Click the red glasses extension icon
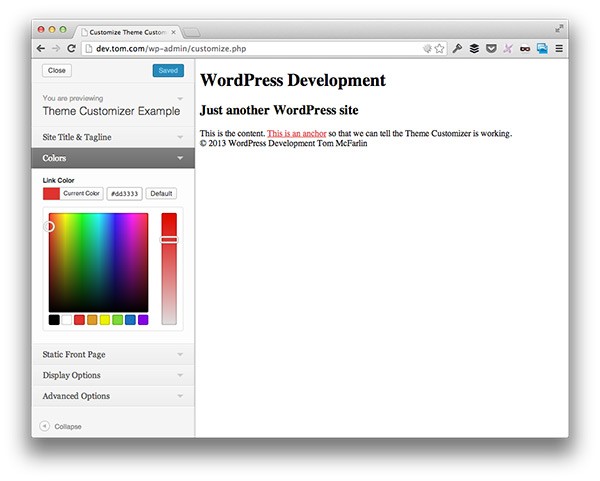 [525, 49]
